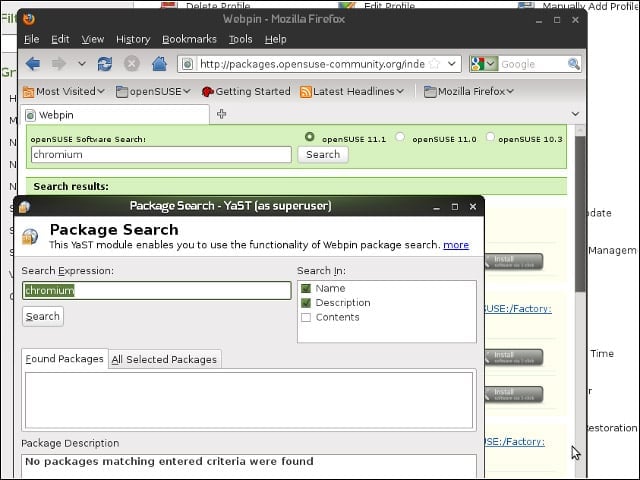Select the Webpin browser tab
Image resolution: width=640 pixels, height=480 pixels.
(x=115, y=115)
